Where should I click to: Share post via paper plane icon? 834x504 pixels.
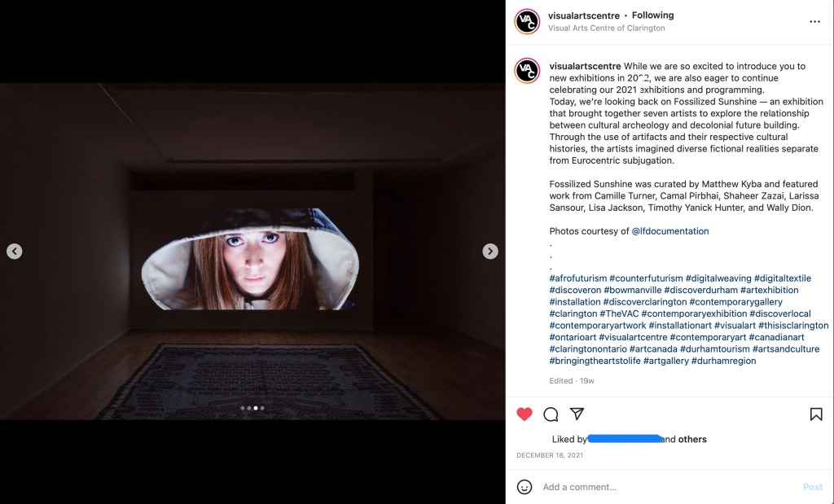pyautogui.click(x=577, y=414)
